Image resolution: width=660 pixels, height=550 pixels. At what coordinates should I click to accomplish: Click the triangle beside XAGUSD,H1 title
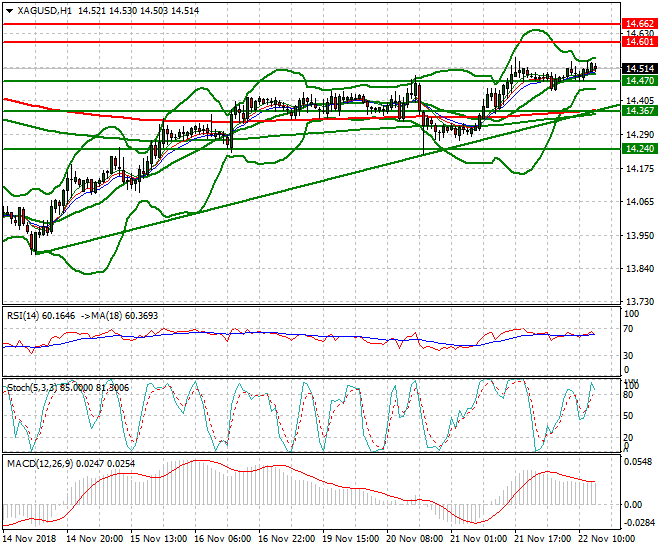tap(10, 11)
